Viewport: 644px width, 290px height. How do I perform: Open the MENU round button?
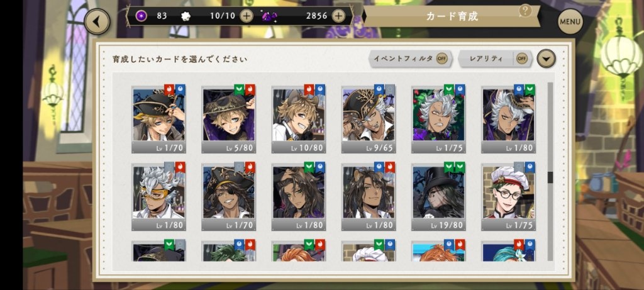(x=570, y=21)
